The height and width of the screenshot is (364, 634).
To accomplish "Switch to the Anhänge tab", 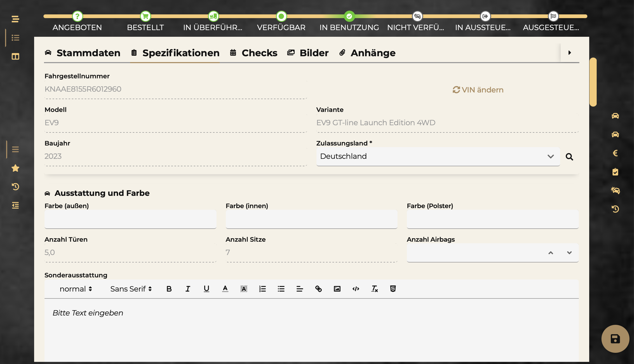I will click(x=367, y=53).
